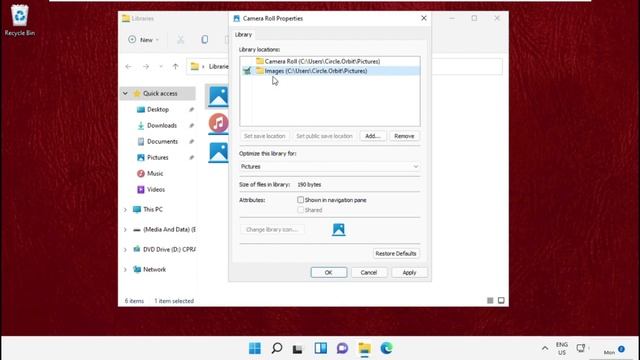Image resolution: width=640 pixels, height=360 pixels.
Task: Click the Add... button
Action: [373, 136]
